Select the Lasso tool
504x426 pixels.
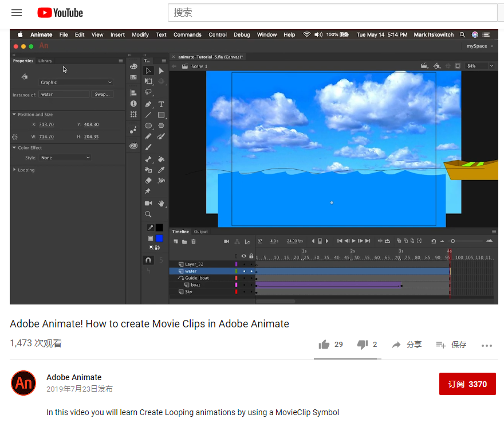(x=148, y=92)
